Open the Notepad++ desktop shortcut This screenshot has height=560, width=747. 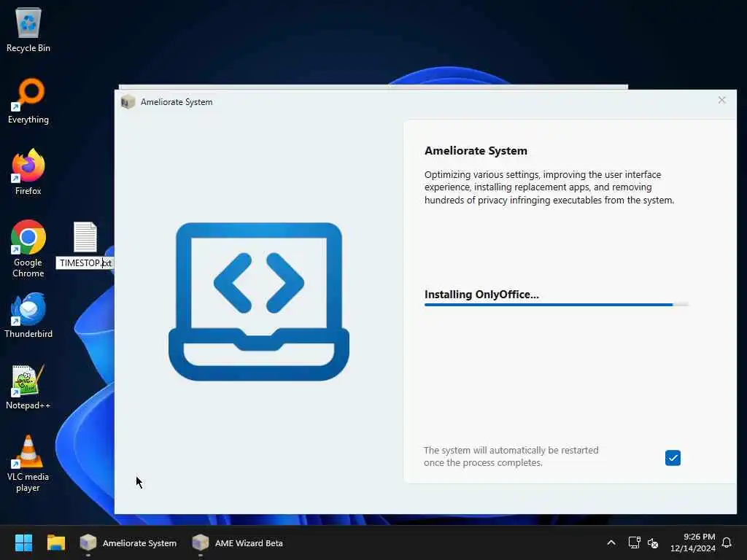pyautogui.click(x=28, y=386)
